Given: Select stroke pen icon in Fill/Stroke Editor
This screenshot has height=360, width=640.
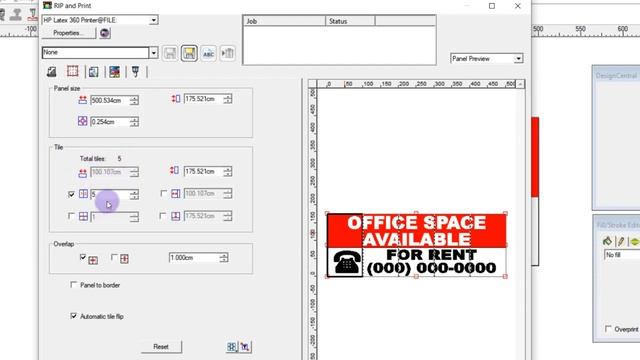Looking at the screenshot, I should click(x=621, y=241).
